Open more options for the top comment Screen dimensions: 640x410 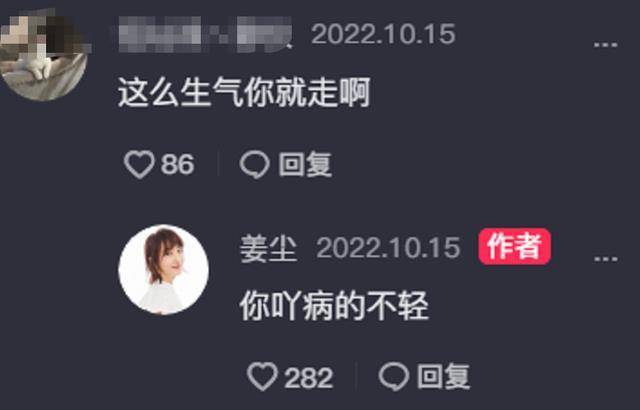coord(605,44)
